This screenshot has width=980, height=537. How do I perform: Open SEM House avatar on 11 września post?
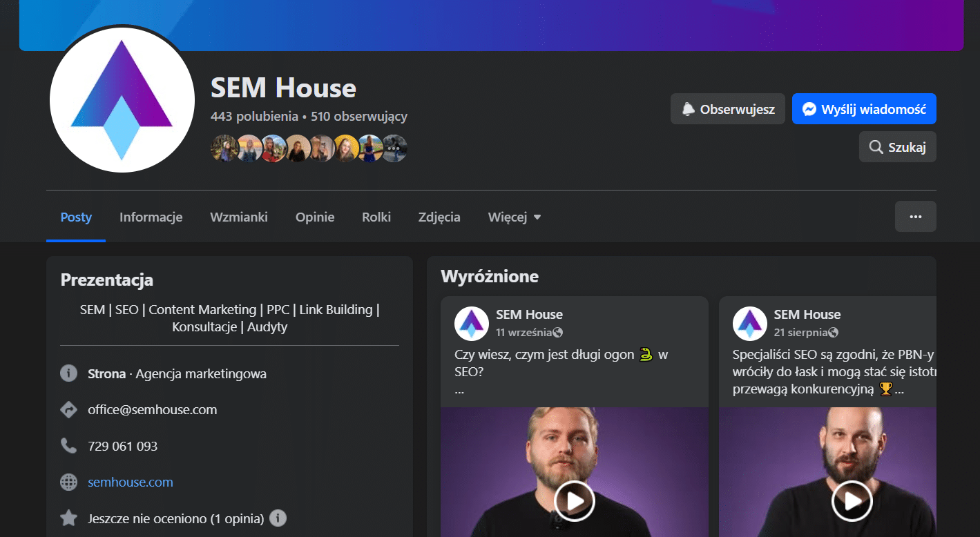[472, 323]
